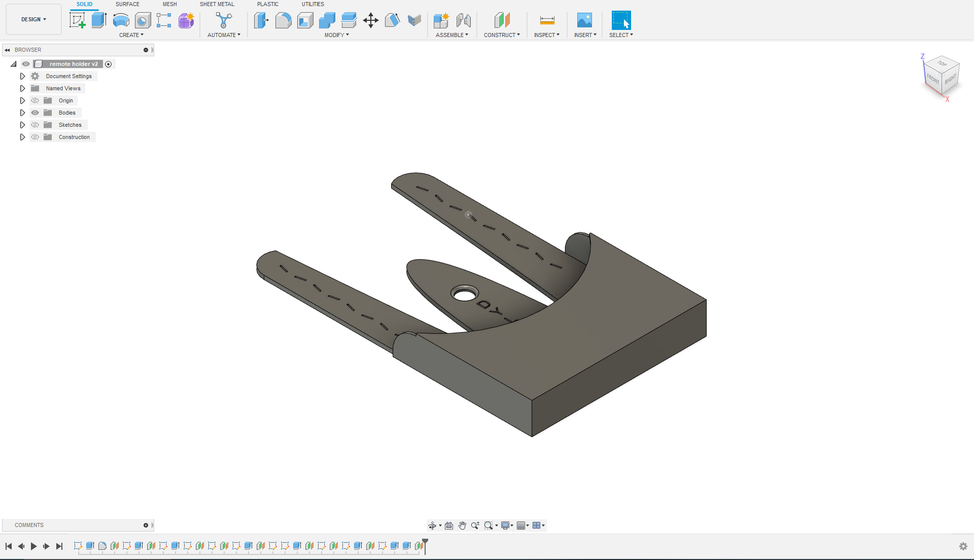Go to timeline end
The width and height of the screenshot is (974, 560).
pyautogui.click(x=59, y=546)
